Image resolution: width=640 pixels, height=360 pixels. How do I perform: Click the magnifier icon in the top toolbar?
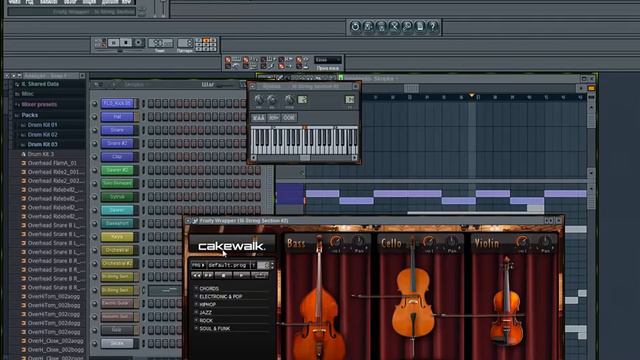pos(407,27)
